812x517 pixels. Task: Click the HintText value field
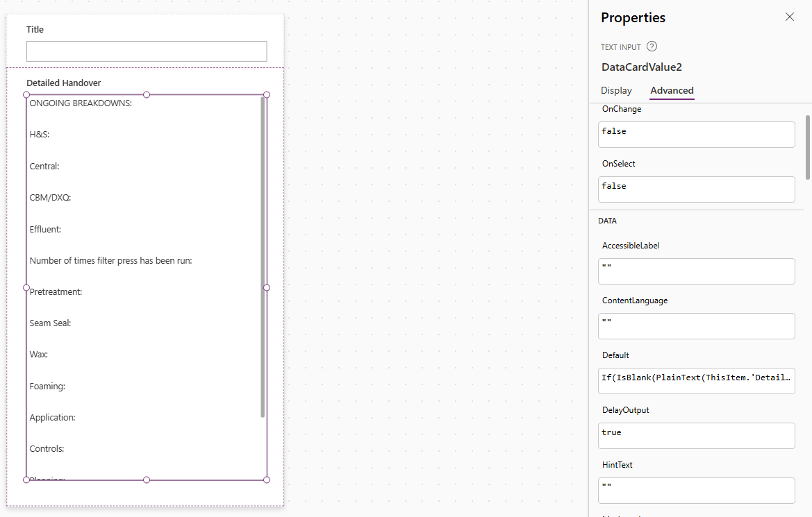point(696,491)
